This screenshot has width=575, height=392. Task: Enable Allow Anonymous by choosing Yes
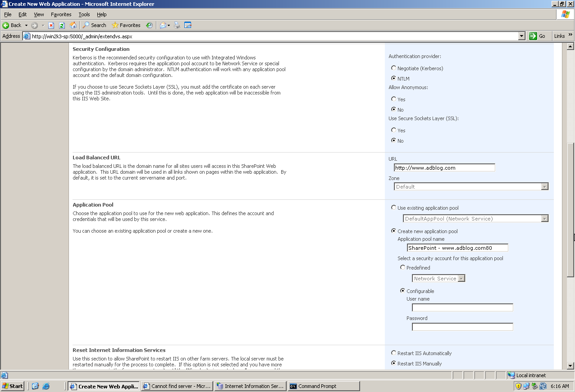[x=393, y=99]
